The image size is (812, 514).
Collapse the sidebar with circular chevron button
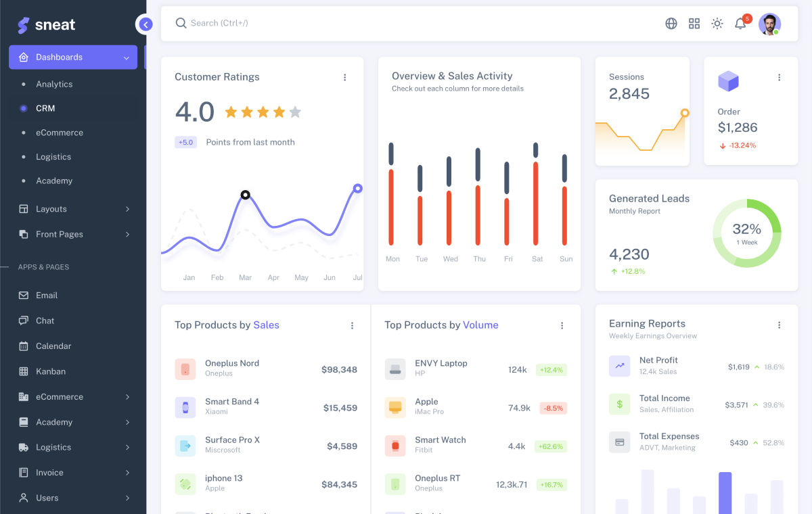click(x=145, y=24)
